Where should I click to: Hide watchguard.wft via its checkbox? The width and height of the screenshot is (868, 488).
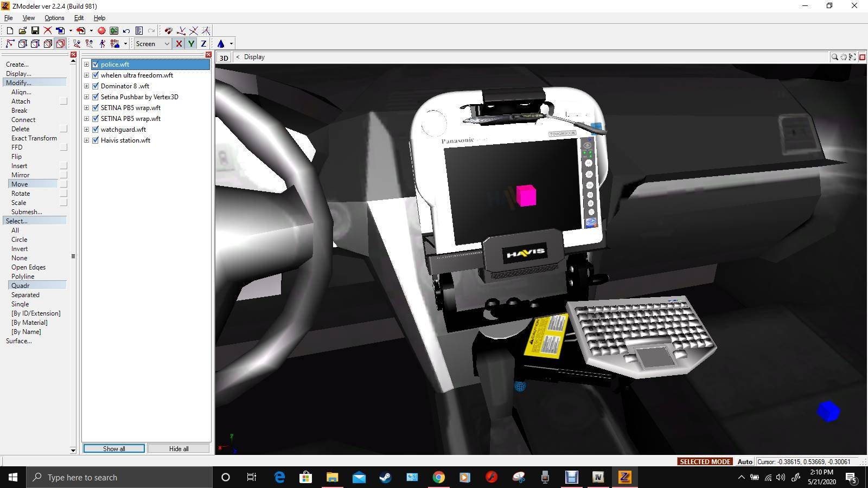click(95, 130)
